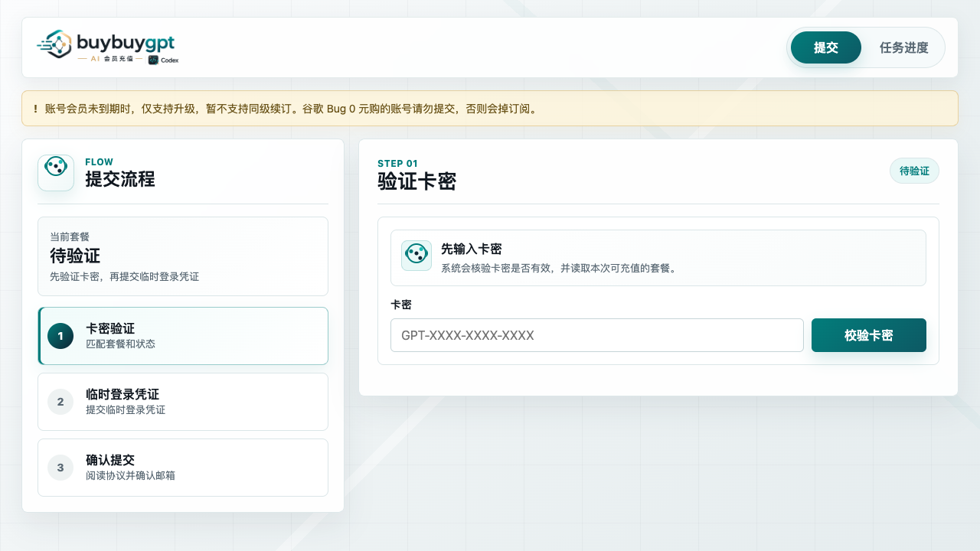Click the 提交流程 heading
Image resolution: width=980 pixels, height=551 pixels.
(x=120, y=179)
